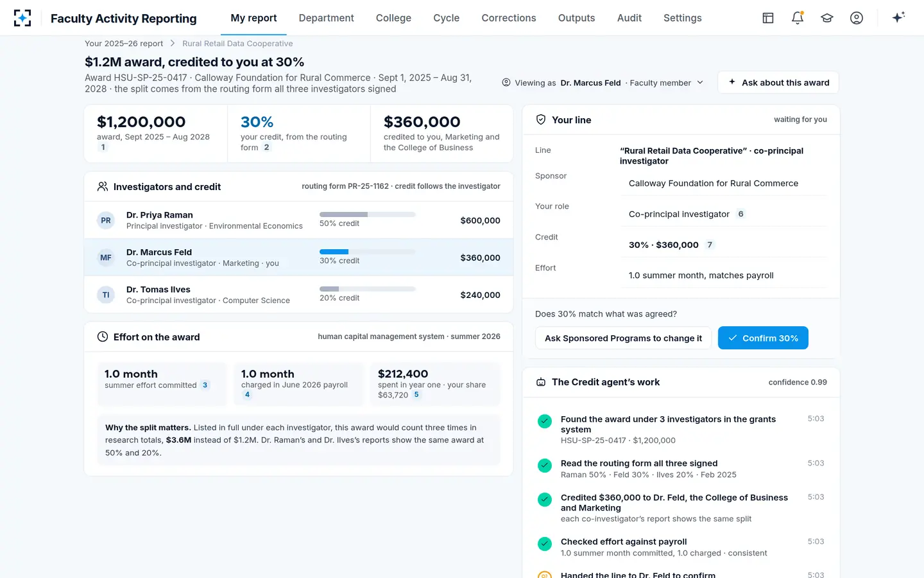
Task: Click the PR avatar for Dr. Priya Raman
Action: pos(106,220)
